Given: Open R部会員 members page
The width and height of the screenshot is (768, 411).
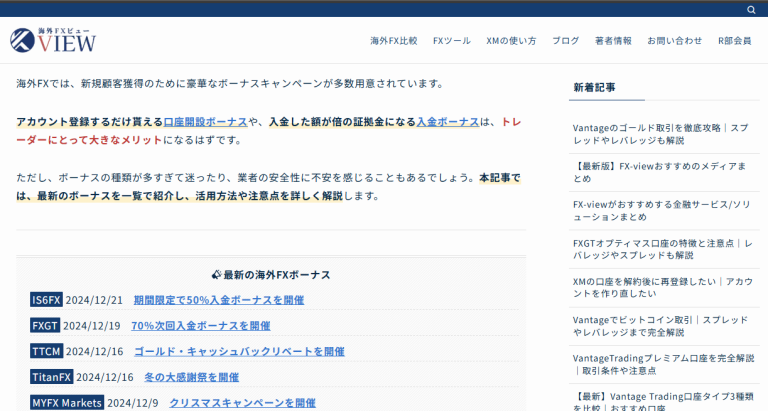Looking at the screenshot, I should click(734, 41).
